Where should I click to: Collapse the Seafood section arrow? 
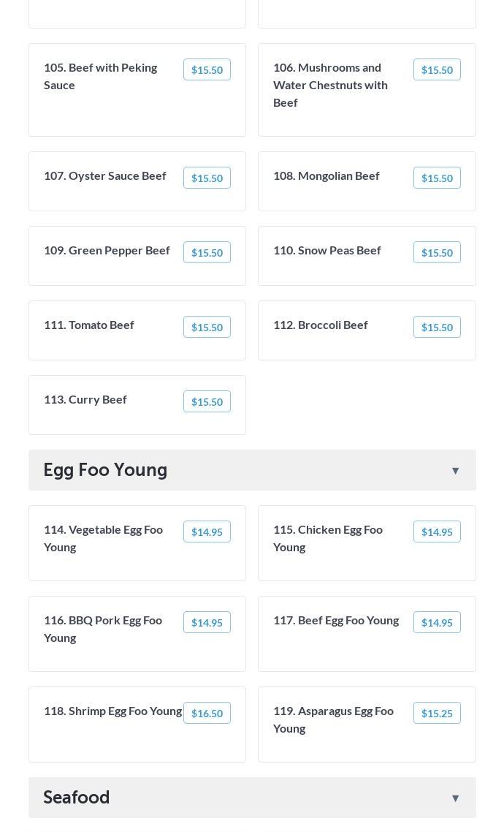tap(455, 798)
